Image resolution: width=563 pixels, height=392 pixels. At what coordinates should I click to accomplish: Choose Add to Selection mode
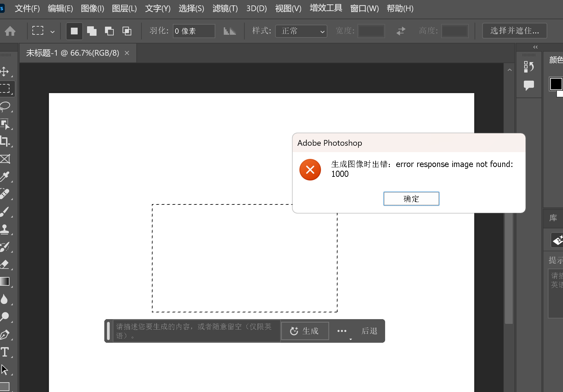(92, 31)
